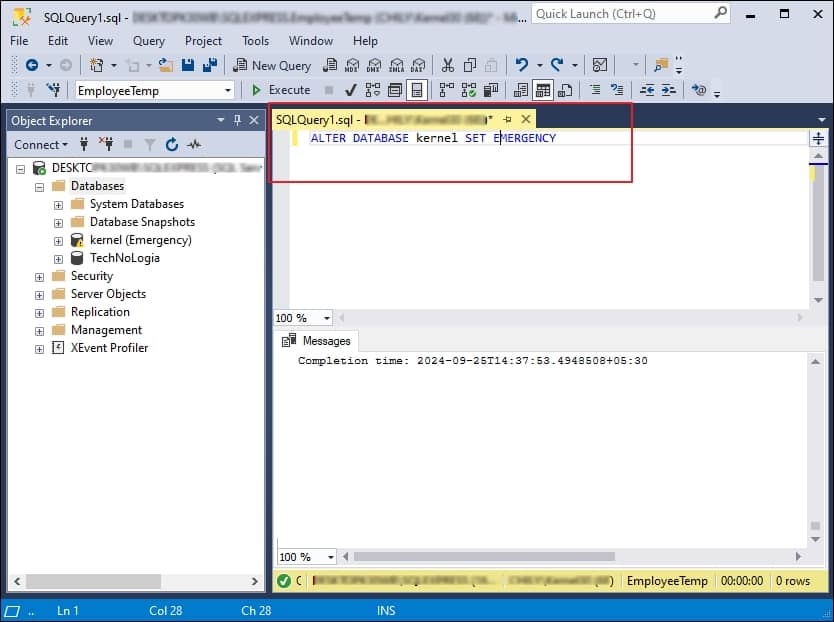Click the Copy icon
834x622 pixels.
pyautogui.click(x=470, y=65)
